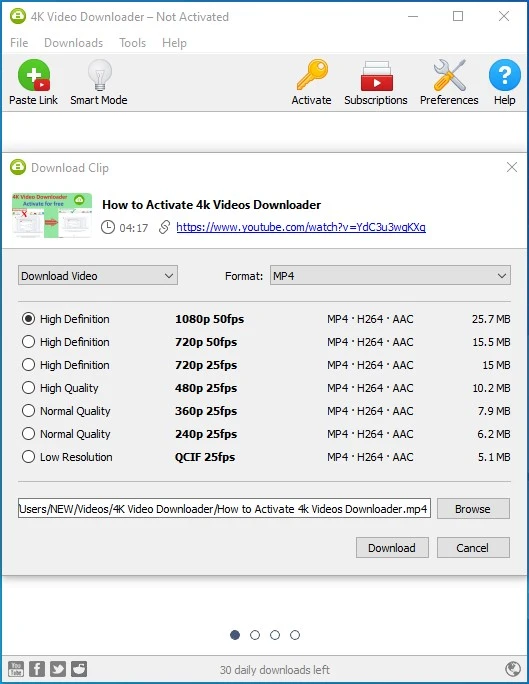The image size is (529, 684).
Task: Click the 10.2 MB file size
Action: point(491,388)
